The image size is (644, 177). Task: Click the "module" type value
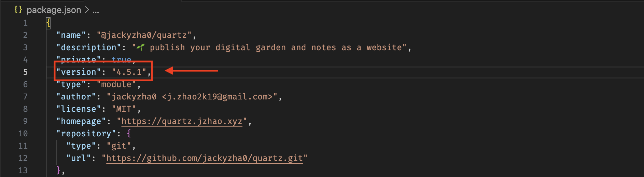[116, 84]
